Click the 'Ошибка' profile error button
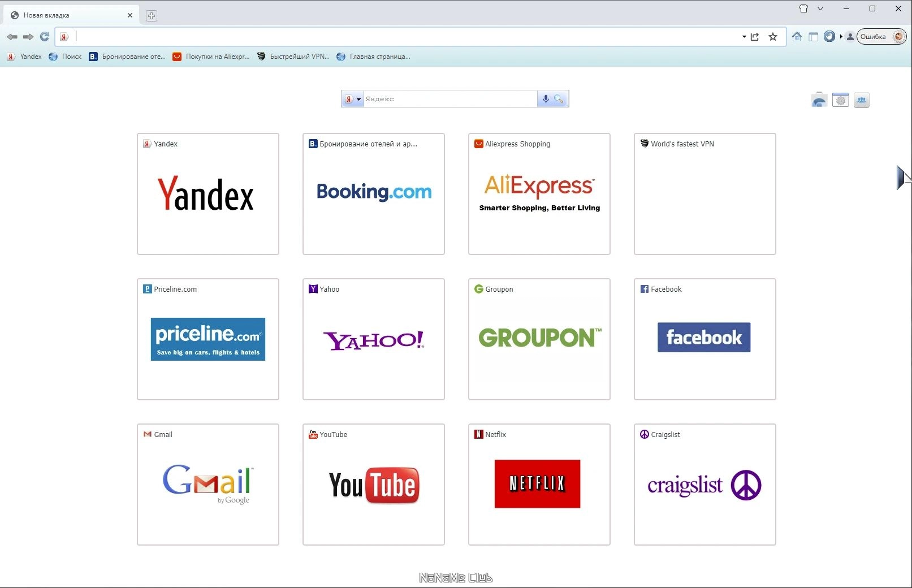The image size is (912, 588). pos(881,37)
